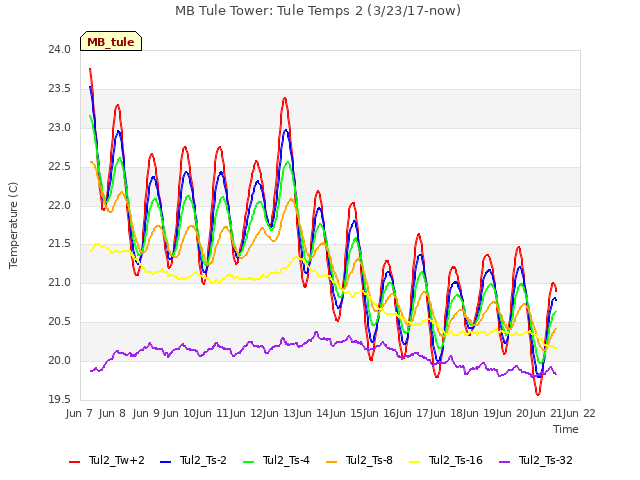640x480 pixels.
Task: Click the Jun 9 x-axis tick label
Action: pyautogui.click(x=146, y=413)
